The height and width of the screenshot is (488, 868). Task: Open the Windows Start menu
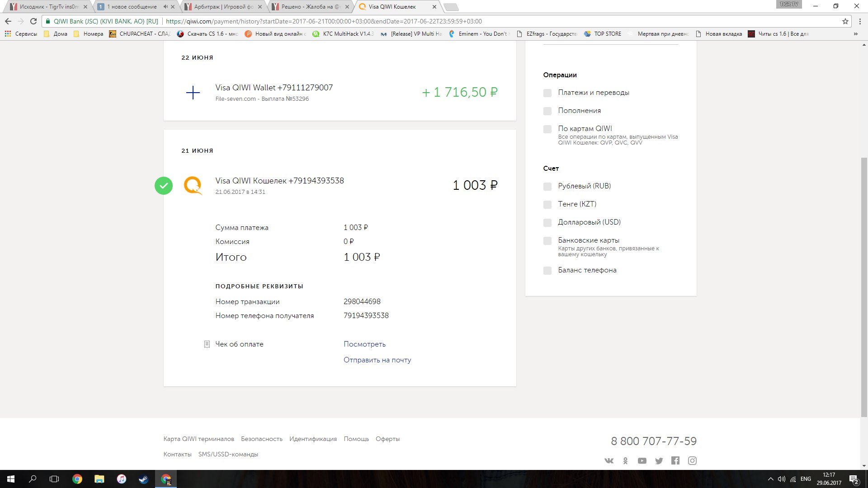click(x=11, y=479)
